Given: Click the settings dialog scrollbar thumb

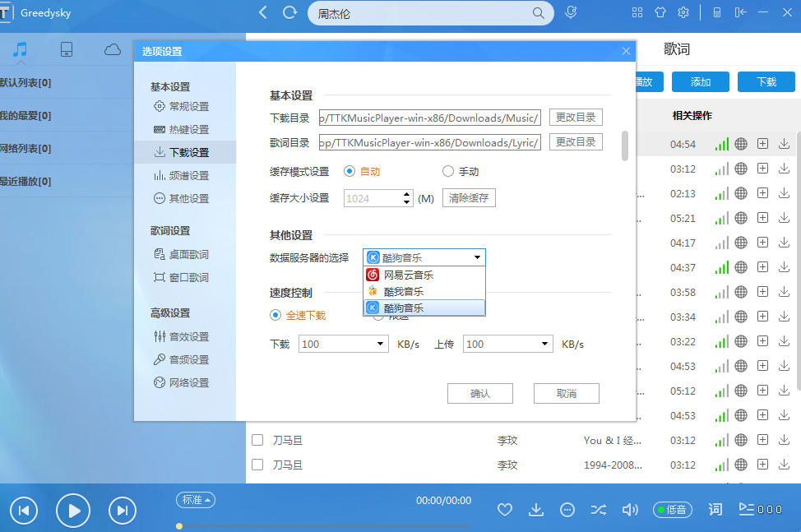Looking at the screenshot, I should tap(625, 146).
